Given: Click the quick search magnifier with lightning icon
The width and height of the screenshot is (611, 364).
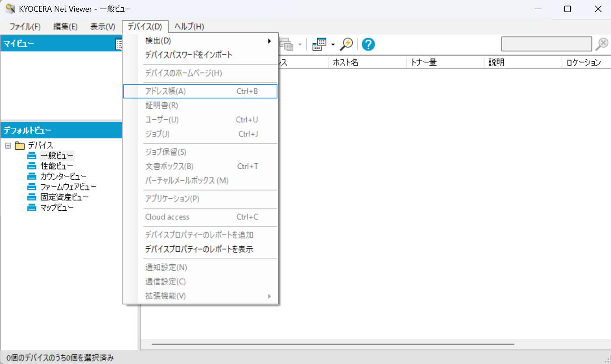Looking at the screenshot, I should point(346,44).
